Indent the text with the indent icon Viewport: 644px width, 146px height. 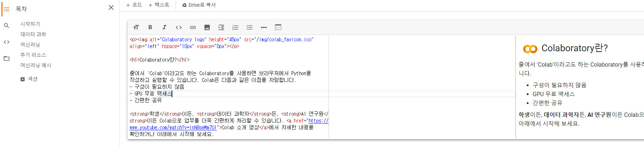pyautogui.click(x=221, y=27)
